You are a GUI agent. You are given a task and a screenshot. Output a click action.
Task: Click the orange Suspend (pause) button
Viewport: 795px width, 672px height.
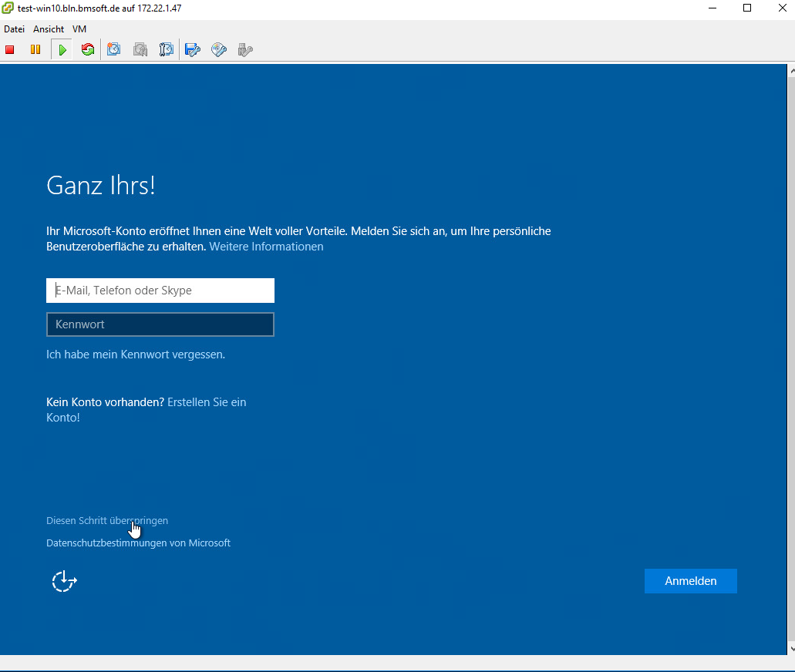point(35,49)
